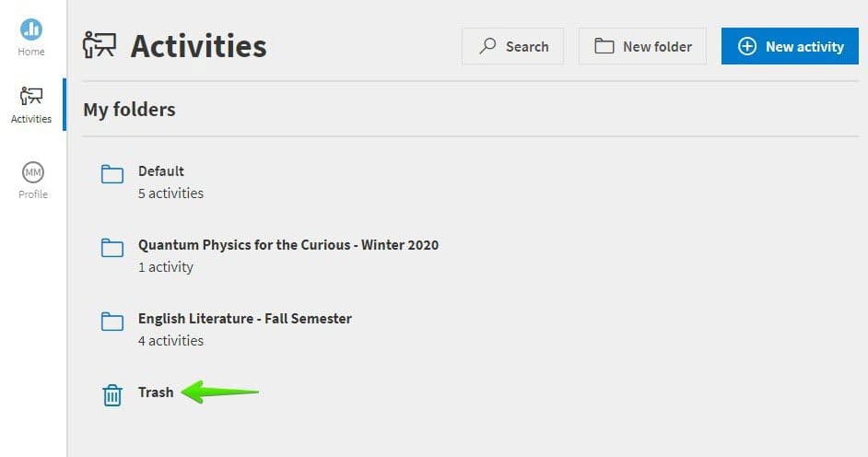The width and height of the screenshot is (868, 457).
Task: Click the folder icon in New folder
Action: [x=604, y=46]
